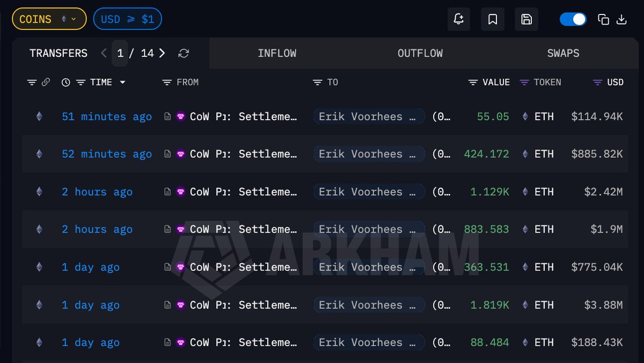Click Erik Voorhees tag in 424.172 ETH row

pos(369,154)
